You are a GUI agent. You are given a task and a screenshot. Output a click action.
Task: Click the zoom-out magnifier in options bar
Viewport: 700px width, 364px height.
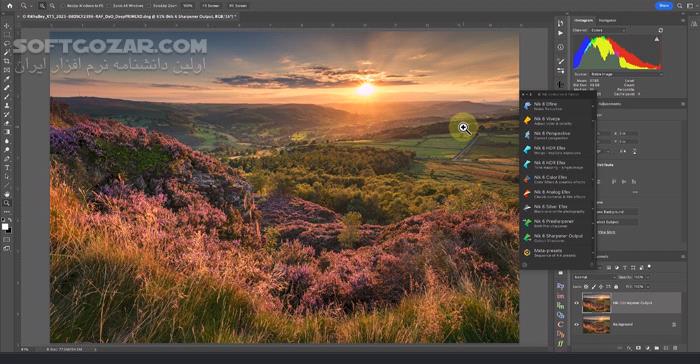[52, 6]
